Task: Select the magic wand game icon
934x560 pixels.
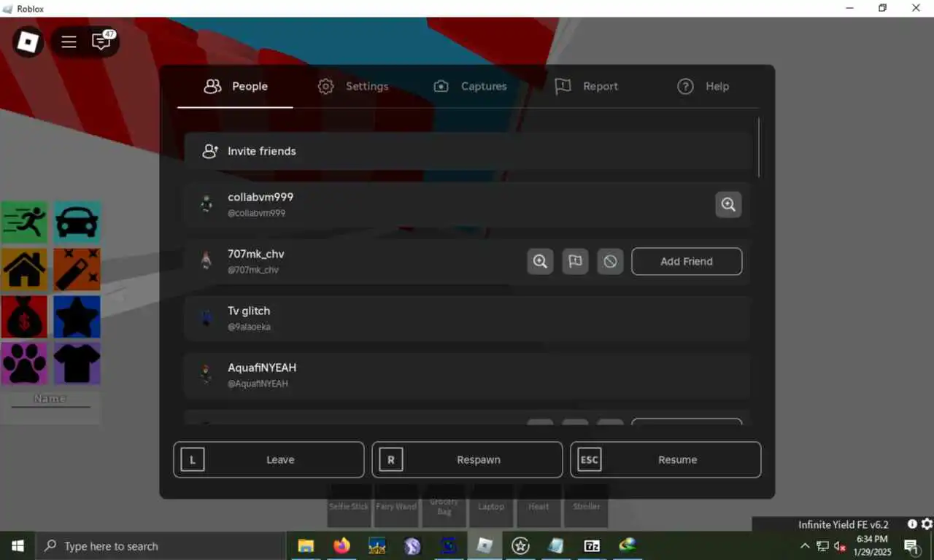Action: pos(77,269)
